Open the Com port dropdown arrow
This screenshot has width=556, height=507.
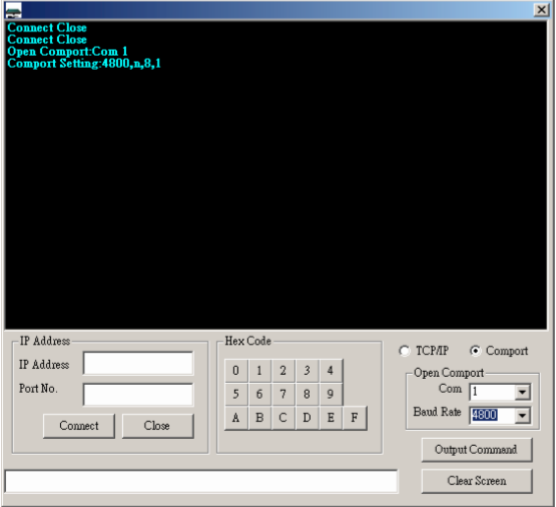522,392
